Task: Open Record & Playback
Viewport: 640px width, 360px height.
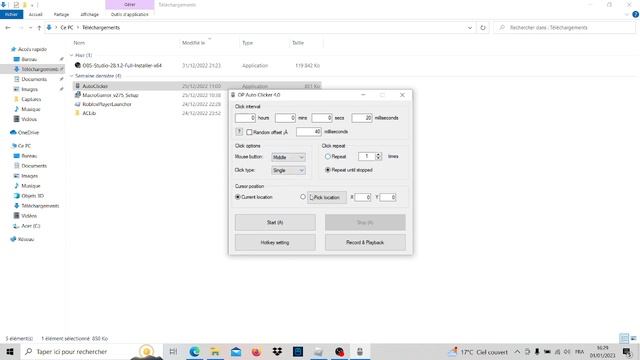Action: (365, 242)
